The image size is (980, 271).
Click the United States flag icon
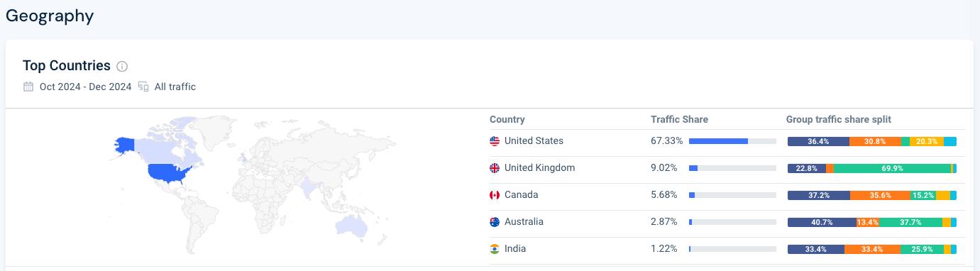coord(495,141)
